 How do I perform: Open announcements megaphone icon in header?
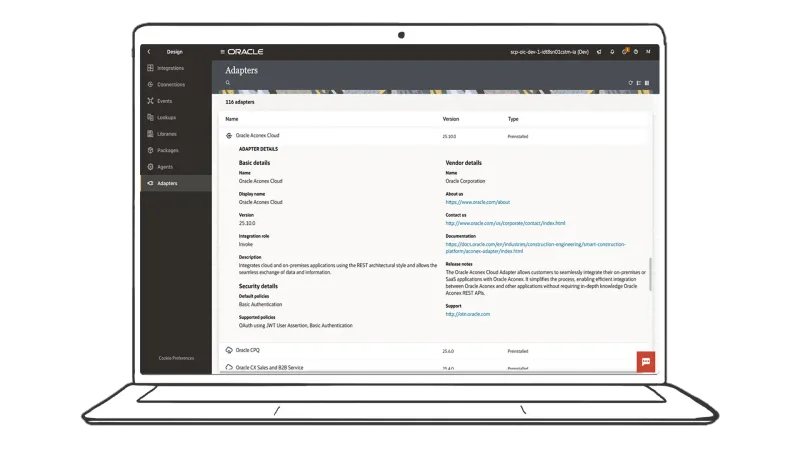599,52
